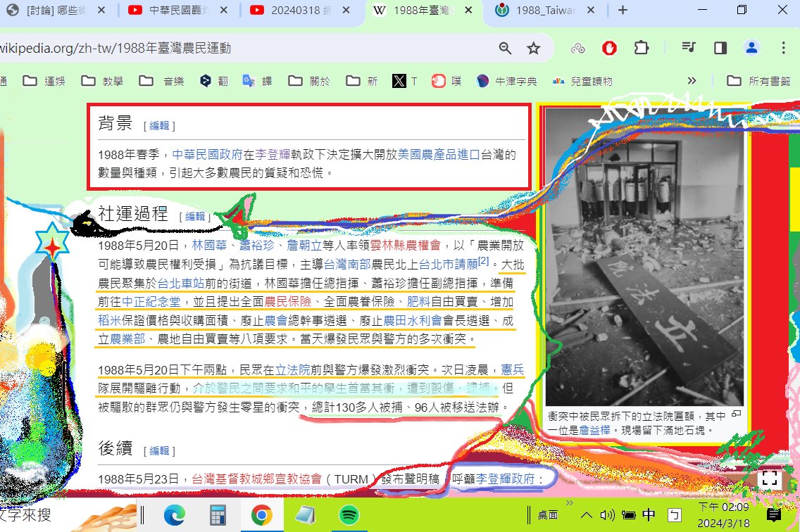
Task: Switch to the 20240318 YouTube tab
Action: point(300,10)
